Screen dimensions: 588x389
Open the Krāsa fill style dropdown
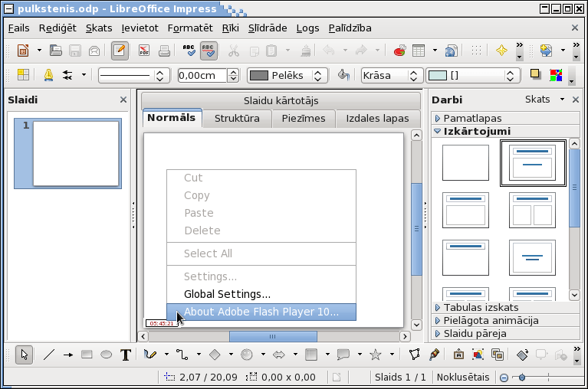click(x=392, y=76)
